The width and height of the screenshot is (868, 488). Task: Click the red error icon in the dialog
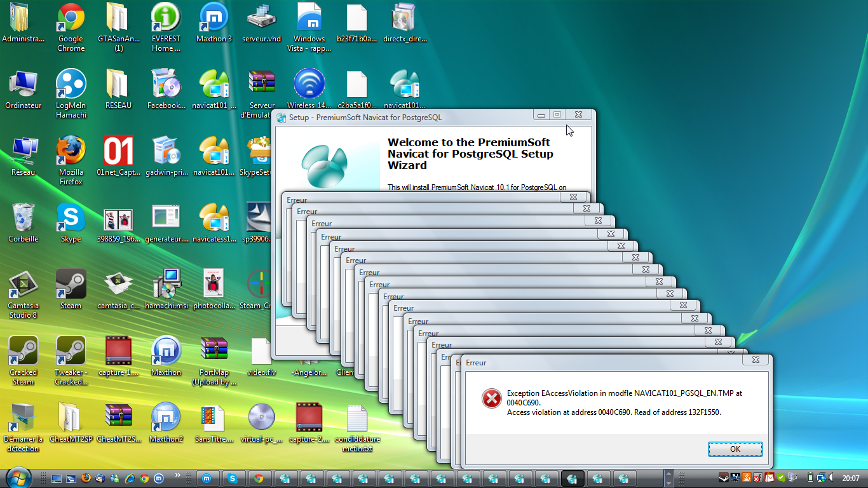coord(491,398)
